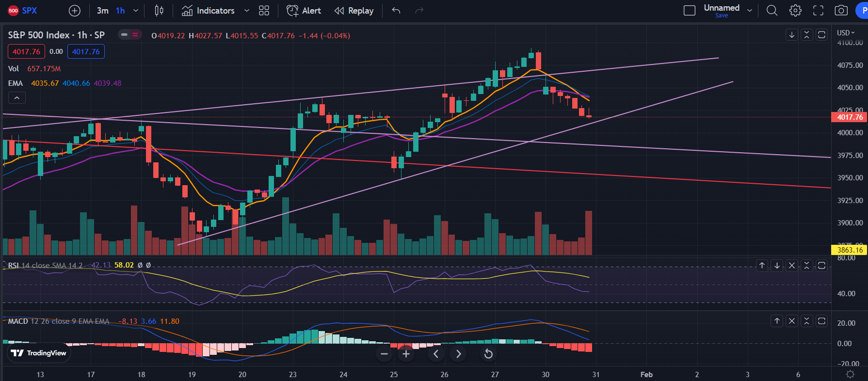Collapse the RSI pane
Image resolution: width=868 pixels, height=381 pixels.
807,266
